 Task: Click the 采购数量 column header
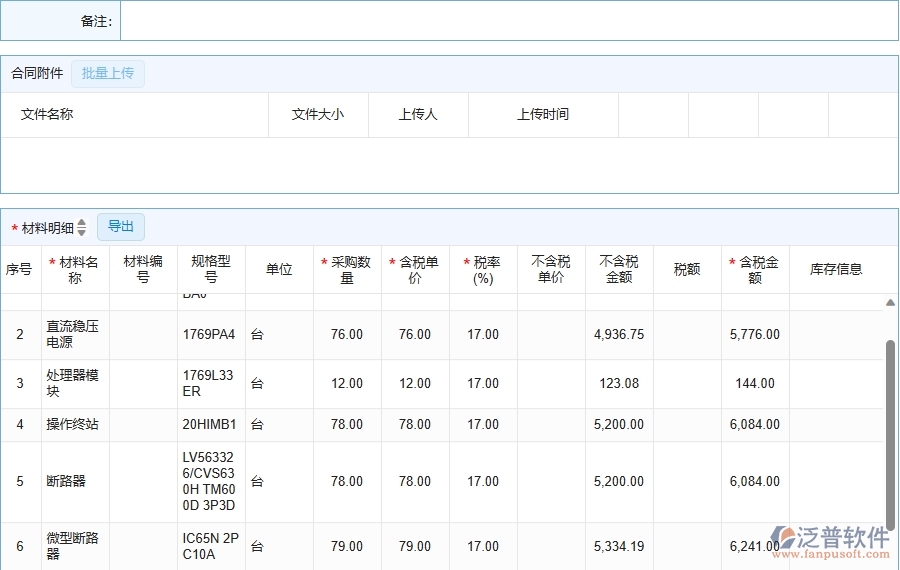pyautogui.click(x=347, y=270)
